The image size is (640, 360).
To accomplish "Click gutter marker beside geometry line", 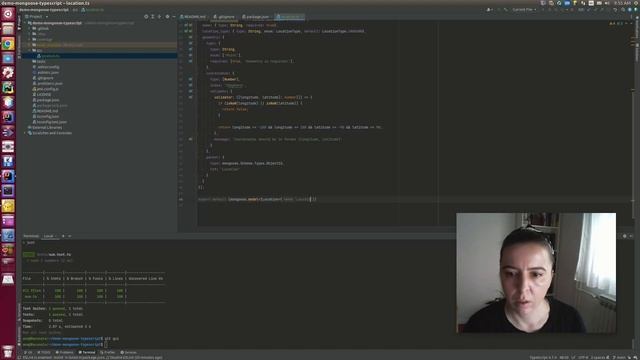I will (191, 37).
